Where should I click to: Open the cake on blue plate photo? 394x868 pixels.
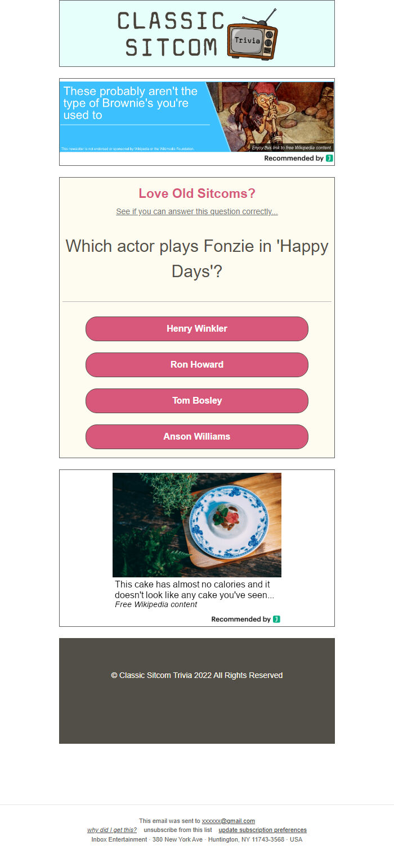point(197,525)
